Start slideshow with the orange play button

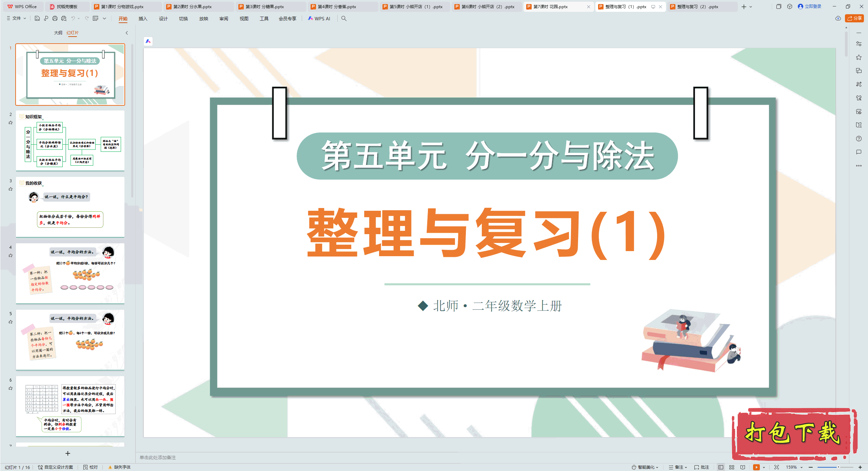click(756, 467)
